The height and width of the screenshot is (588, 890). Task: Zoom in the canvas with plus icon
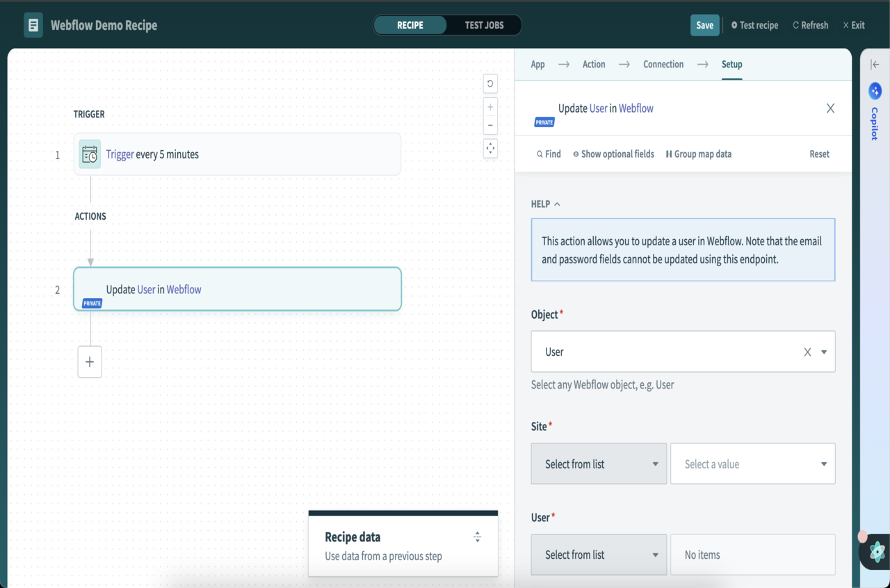tap(490, 107)
